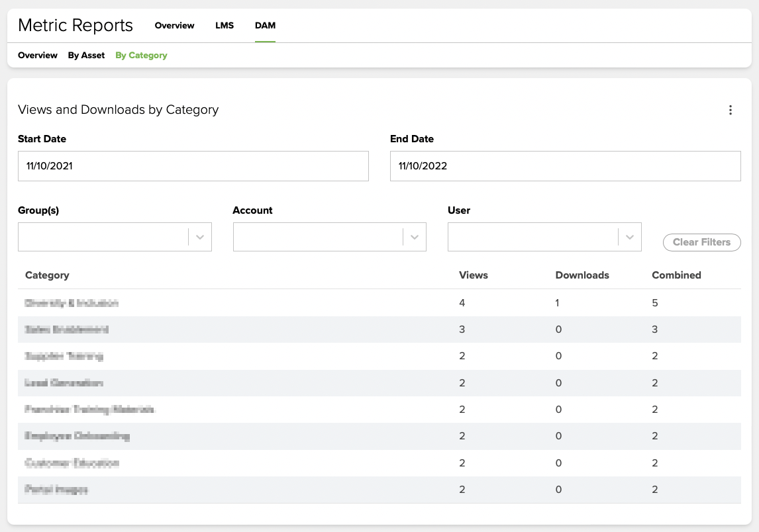This screenshot has width=759, height=532.
Task: Switch to the DAM tab
Action: click(265, 26)
